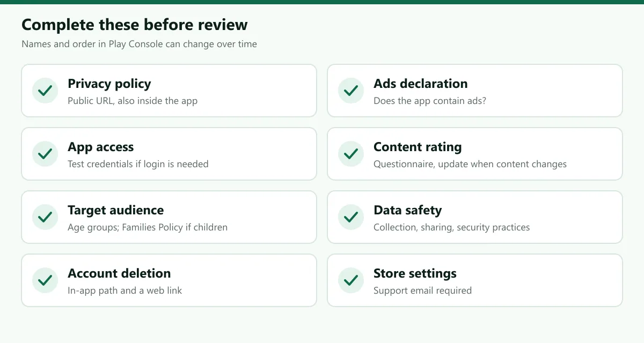
Task: Click the 'Names and order in Play Console' subtitle
Action: click(140, 44)
